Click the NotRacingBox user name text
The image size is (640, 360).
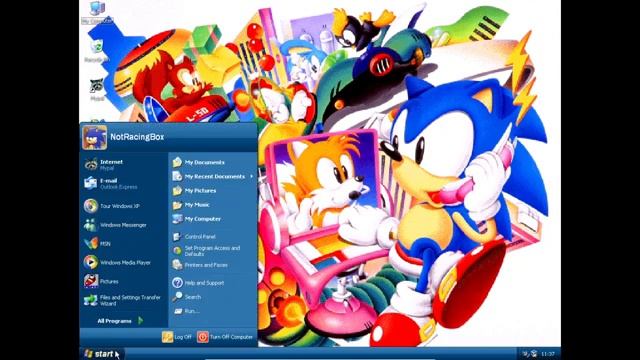pos(137,137)
